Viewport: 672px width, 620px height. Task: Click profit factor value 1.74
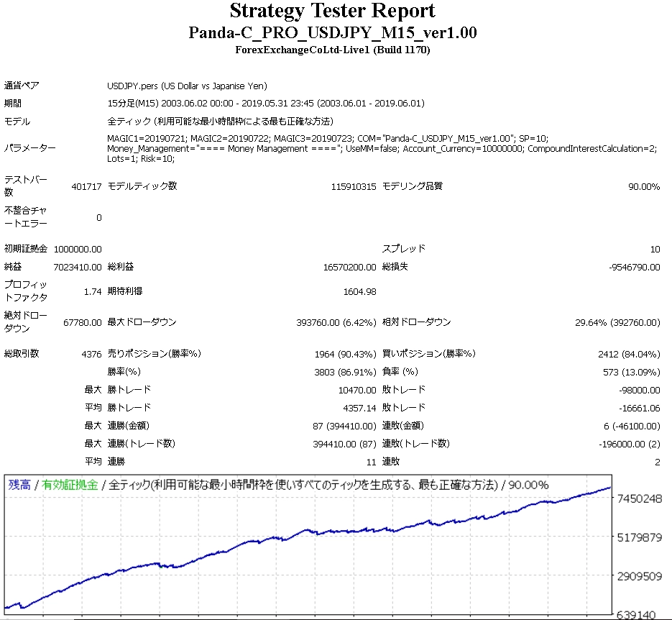(93, 291)
